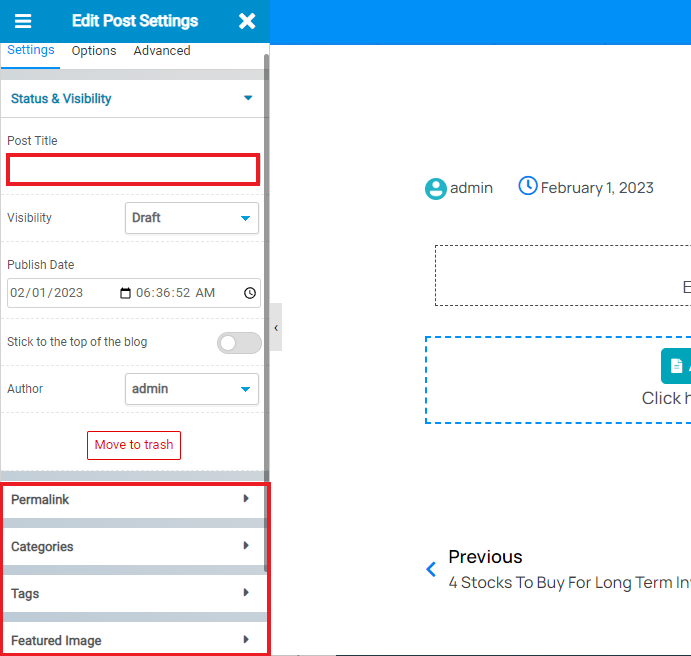691x656 pixels.
Task: Click the Previous post chevron arrow
Action: pos(431,569)
